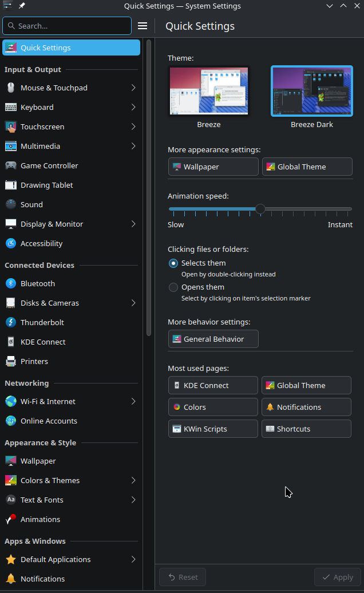The image size is (364, 593).
Task: Select Quick Settings in sidebar
Action: (x=71, y=48)
